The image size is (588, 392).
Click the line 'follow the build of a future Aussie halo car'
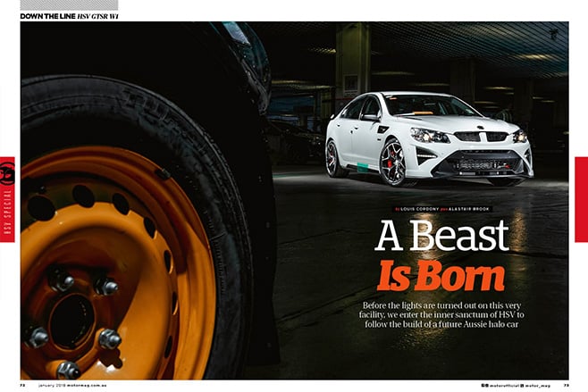441,324
